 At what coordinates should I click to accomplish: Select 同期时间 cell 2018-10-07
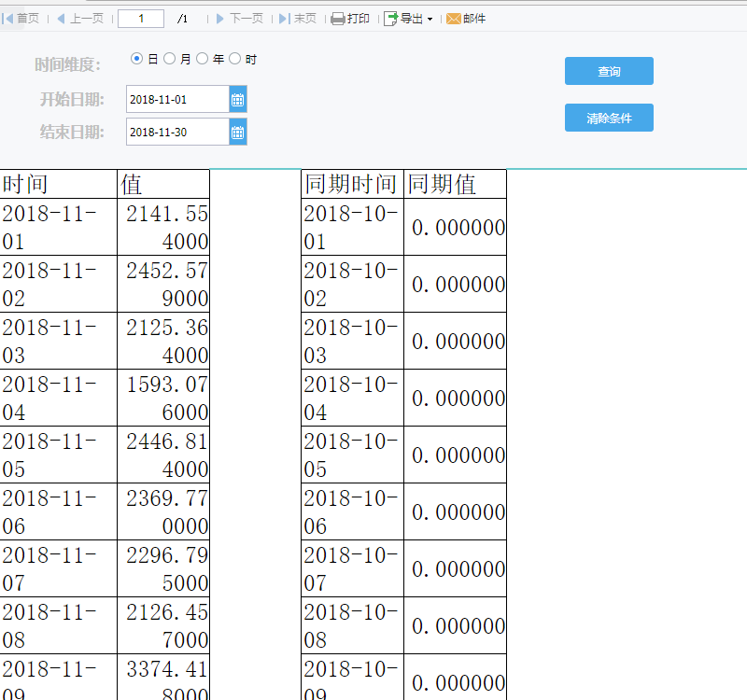pos(353,568)
